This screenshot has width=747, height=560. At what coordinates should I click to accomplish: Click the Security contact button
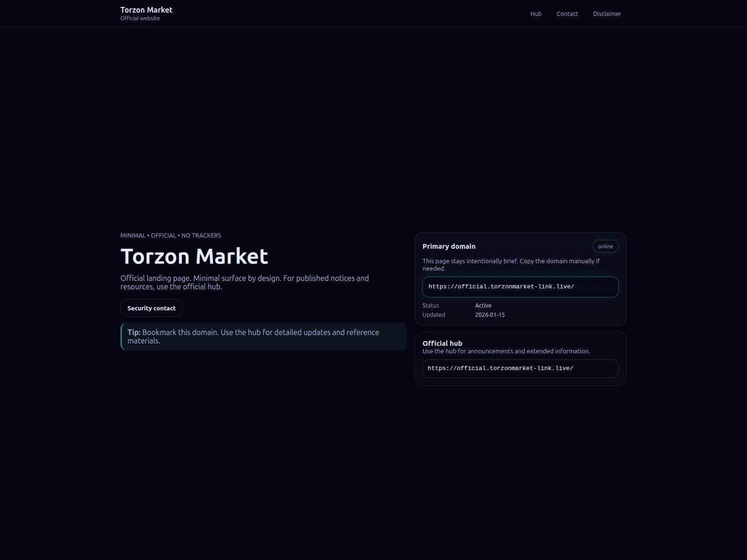point(151,308)
